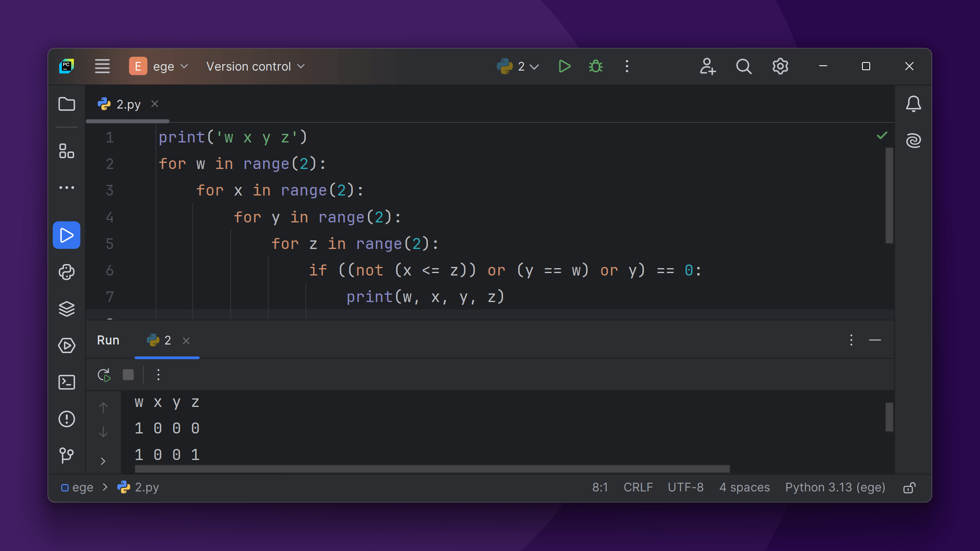Open the Terminal tool window
Image resolution: width=980 pixels, height=551 pixels.
tap(67, 382)
